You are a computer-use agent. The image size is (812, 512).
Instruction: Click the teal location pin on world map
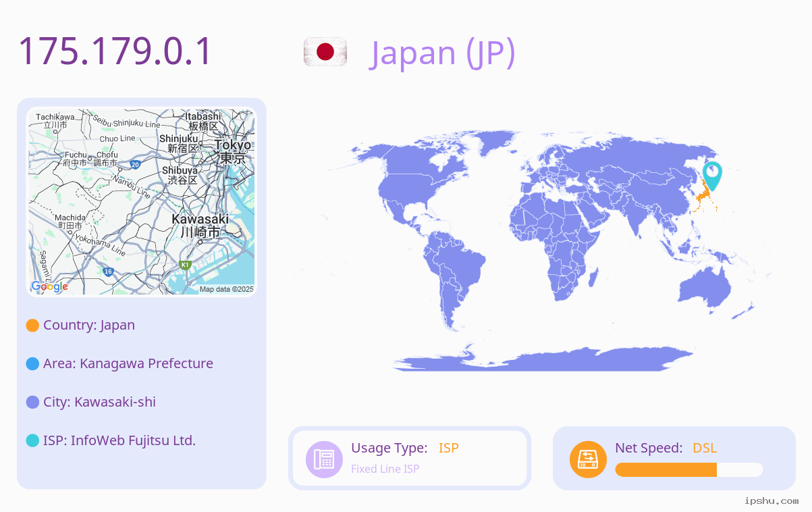click(x=712, y=176)
